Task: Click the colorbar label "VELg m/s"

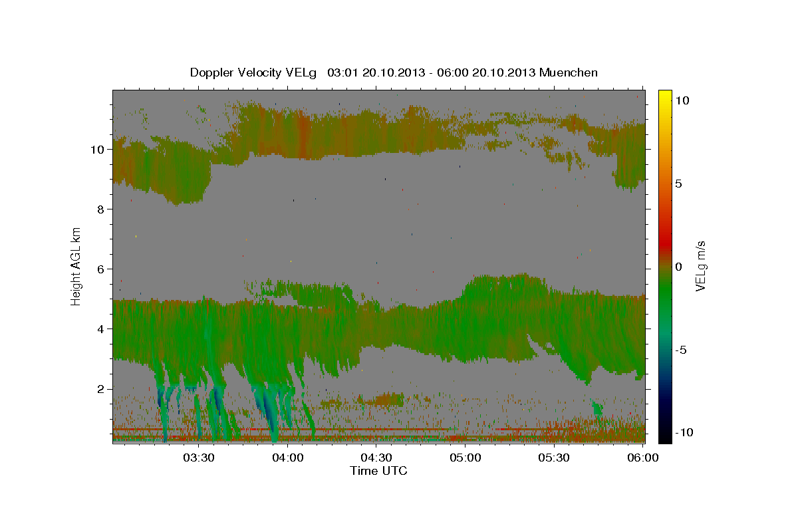Action: point(700,266)
